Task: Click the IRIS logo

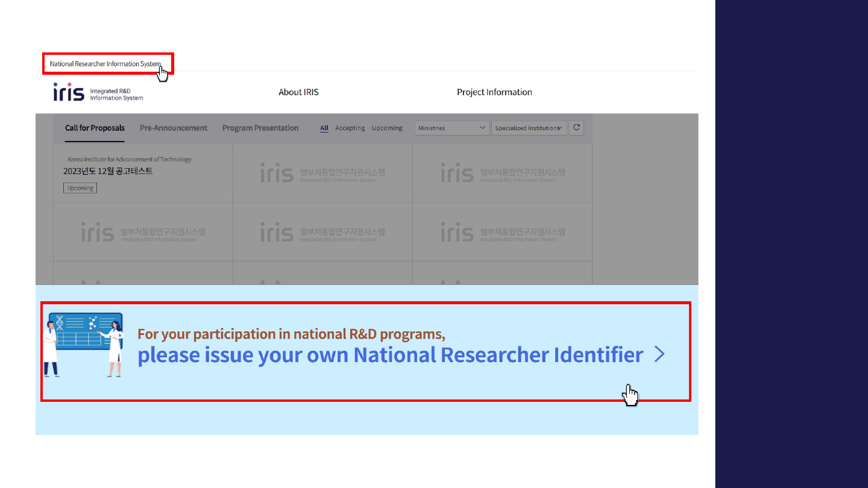Action: coord(98,93)
